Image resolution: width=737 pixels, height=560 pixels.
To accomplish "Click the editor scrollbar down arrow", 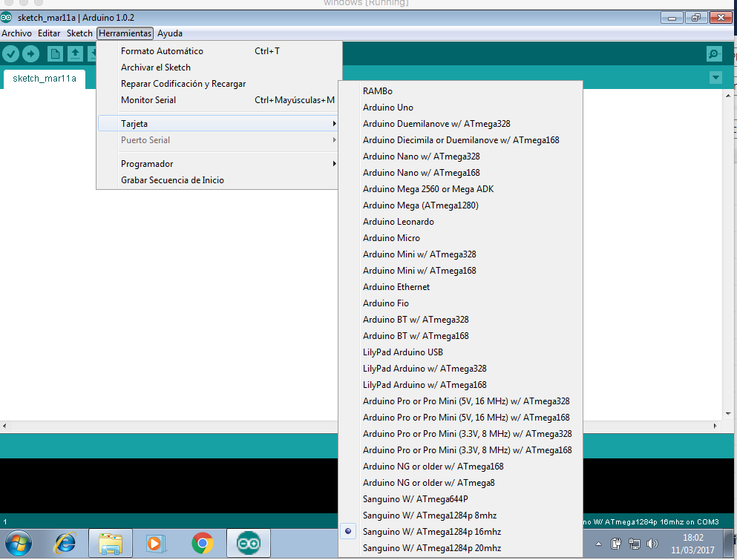I will (x=728, y=414).
